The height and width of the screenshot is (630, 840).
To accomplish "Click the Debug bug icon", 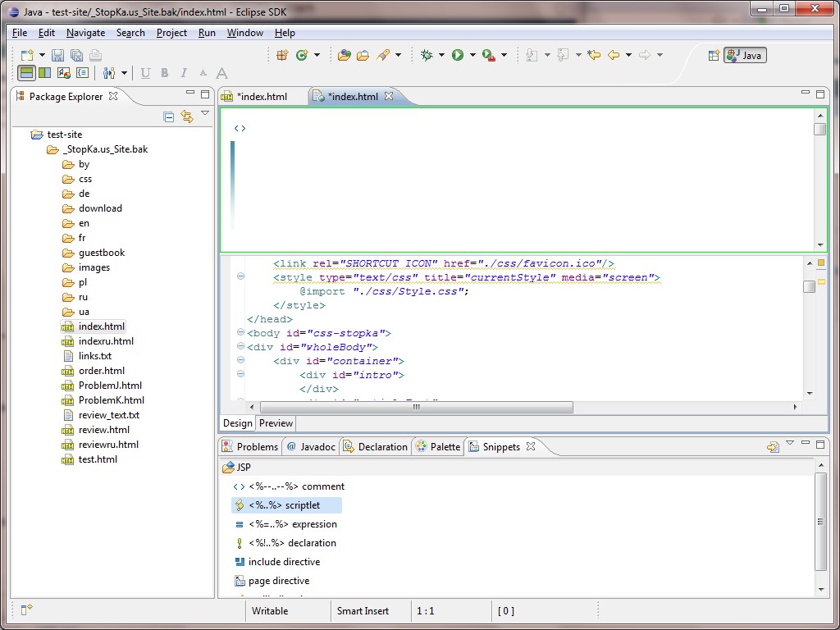I will pyautogui.click(x=427, y=55).
